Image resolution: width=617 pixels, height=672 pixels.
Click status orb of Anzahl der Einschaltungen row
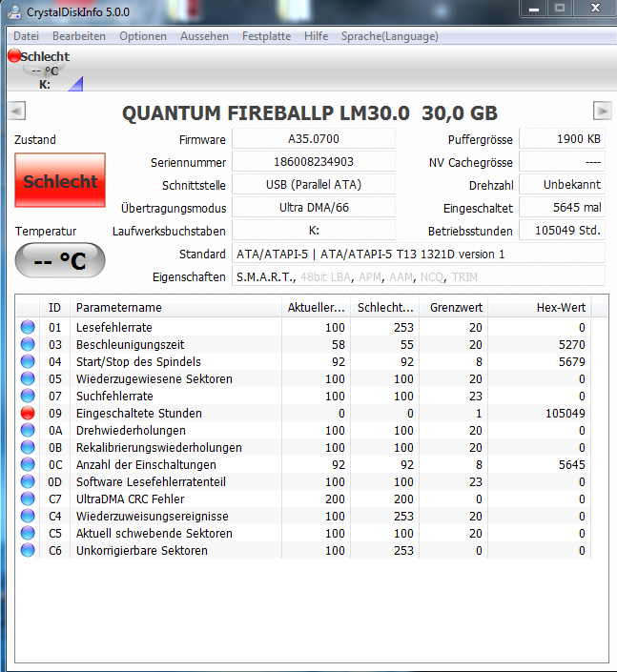coord(28,464)
